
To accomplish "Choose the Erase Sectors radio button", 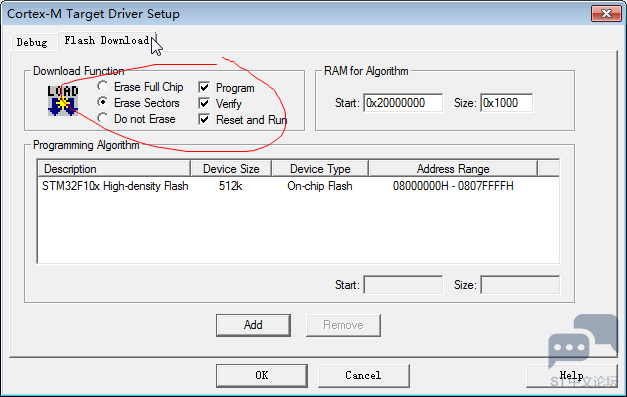I will pyautogui.click(x=103, y=102).
